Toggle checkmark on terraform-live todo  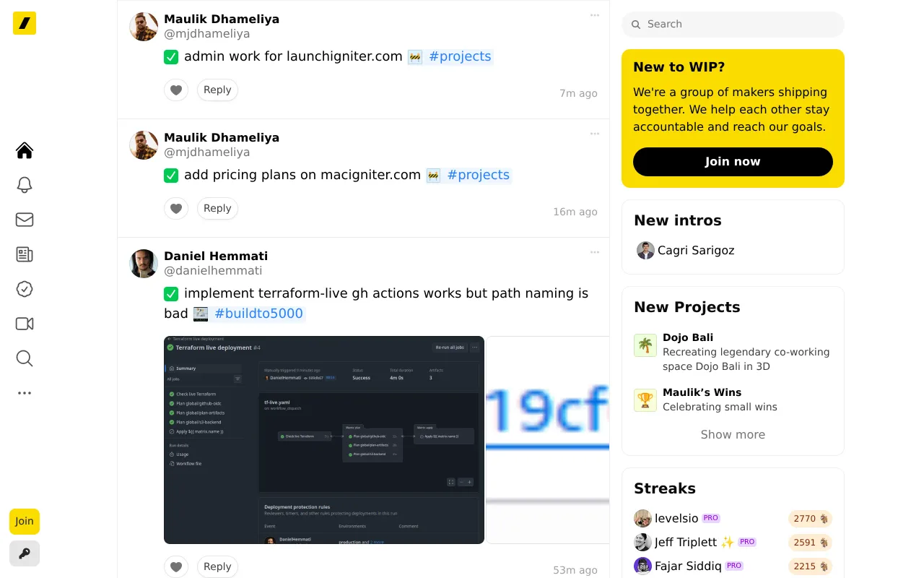(171, 293)
